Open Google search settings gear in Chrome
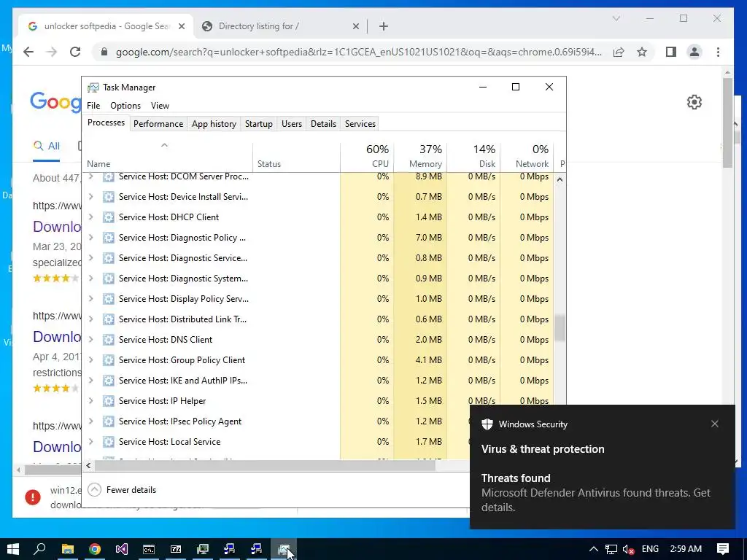Screen dimensions: 747x560 [694, 102]
